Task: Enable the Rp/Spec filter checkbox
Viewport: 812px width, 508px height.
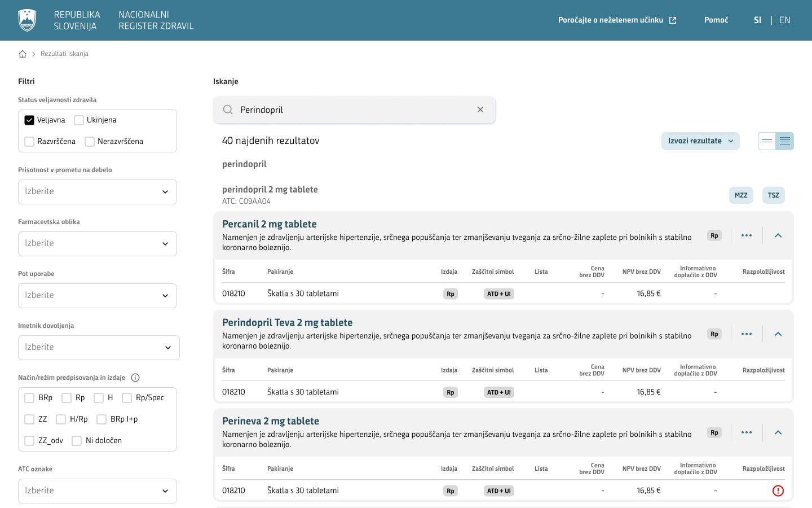Action: pyautogui.click(x=127, y=398)
